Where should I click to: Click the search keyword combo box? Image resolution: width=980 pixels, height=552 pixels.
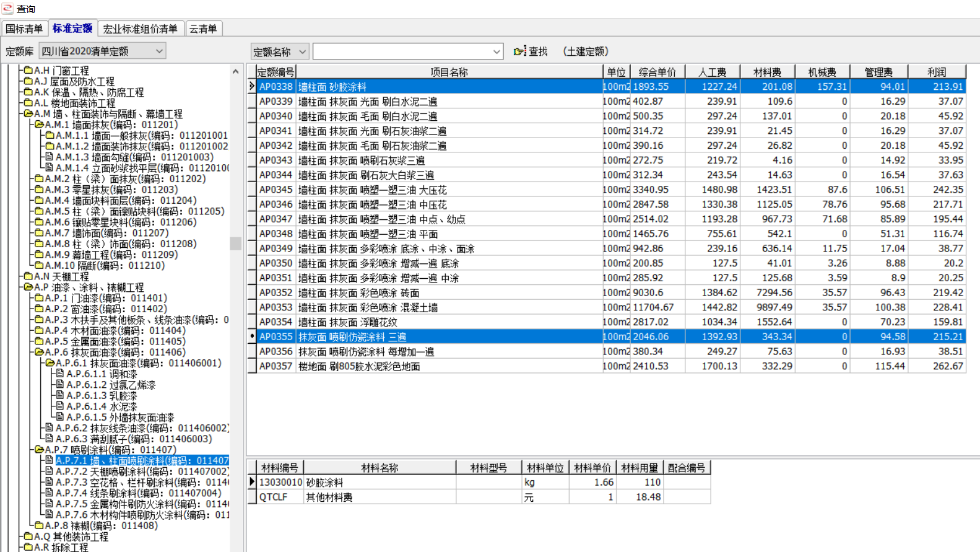pos(407,51)
